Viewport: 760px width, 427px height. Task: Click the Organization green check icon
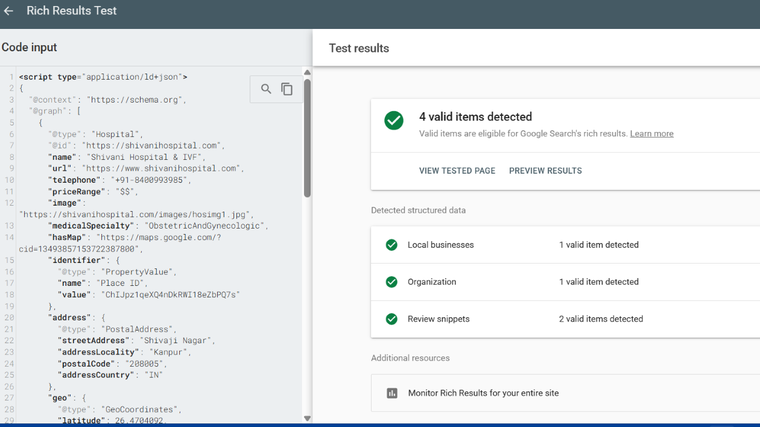pyautogui.click(x=392, y=282)
